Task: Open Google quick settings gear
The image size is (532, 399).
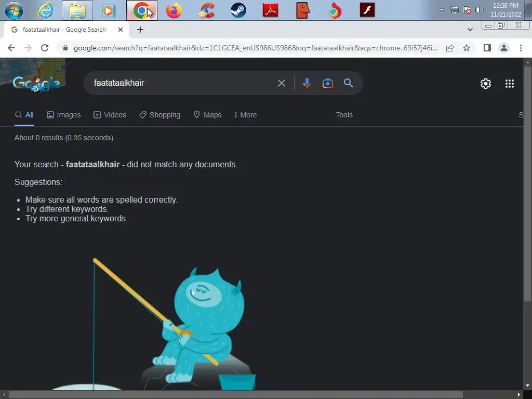Action: (486, 84)
